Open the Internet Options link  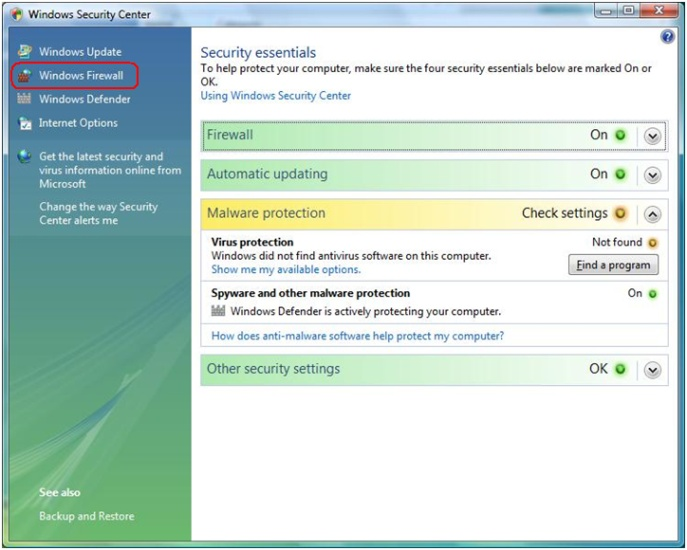coord(78,123)
